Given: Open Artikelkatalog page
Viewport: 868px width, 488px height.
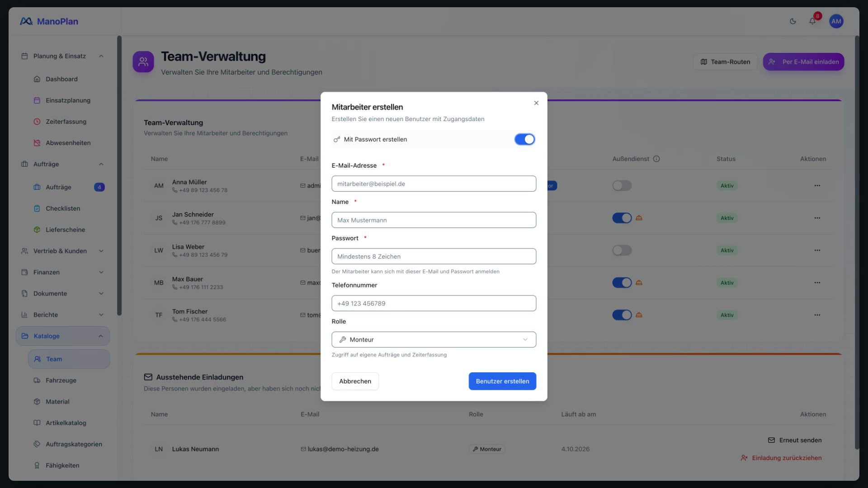Looking at the screenshot, I should pyautogui.click(x=69, y=423).
